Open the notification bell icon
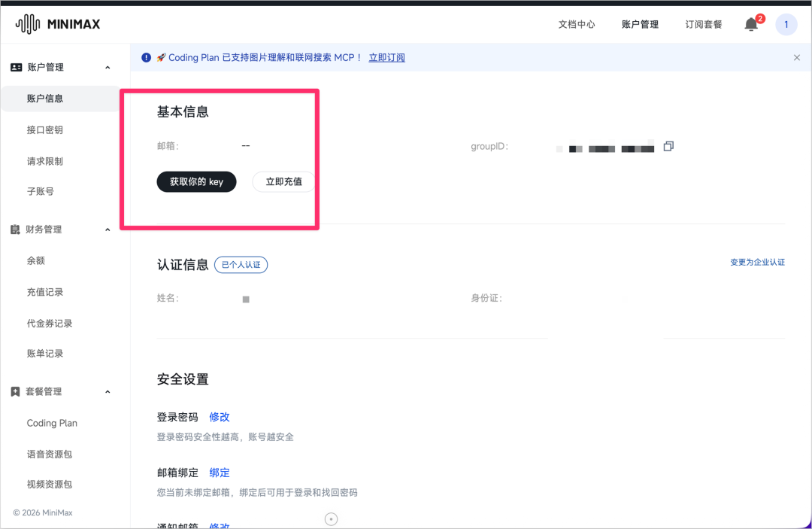This screenshot has width=812, height=529. click(750, 24)
